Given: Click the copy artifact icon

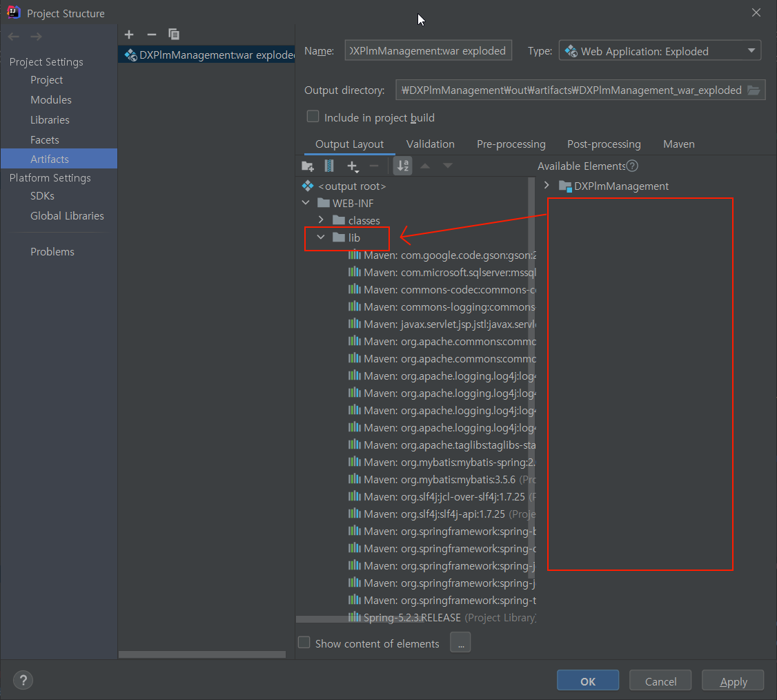Looking at the screenshot, I should click(173, 35).
